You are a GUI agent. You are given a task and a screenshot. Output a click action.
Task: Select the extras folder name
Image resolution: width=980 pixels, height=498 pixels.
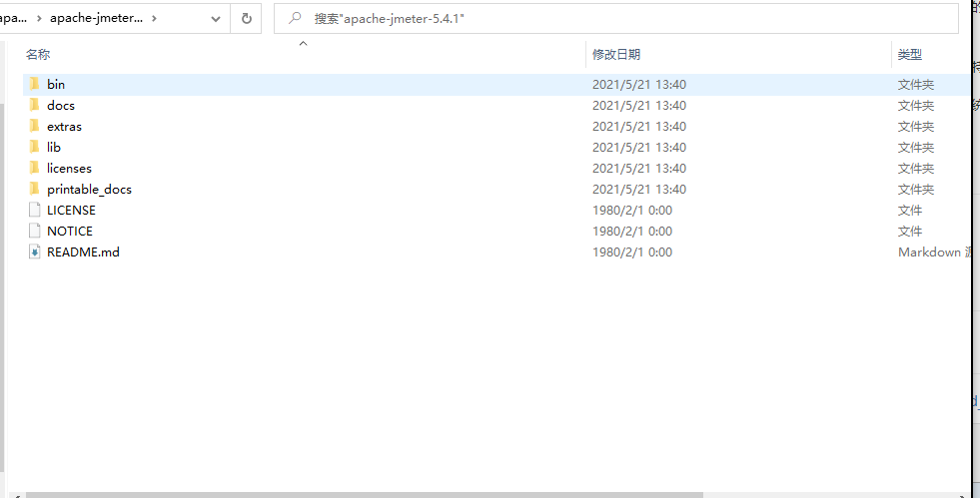(64, 126)
